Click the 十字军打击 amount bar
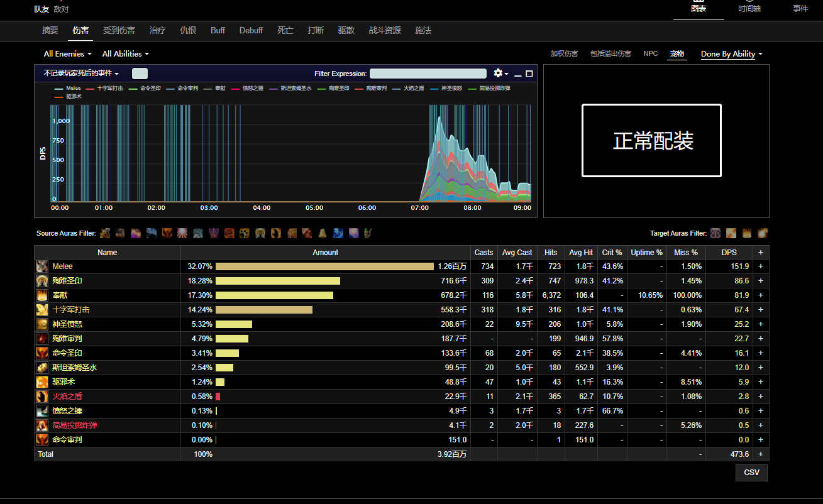823x504 pixels. click(264, 310)
